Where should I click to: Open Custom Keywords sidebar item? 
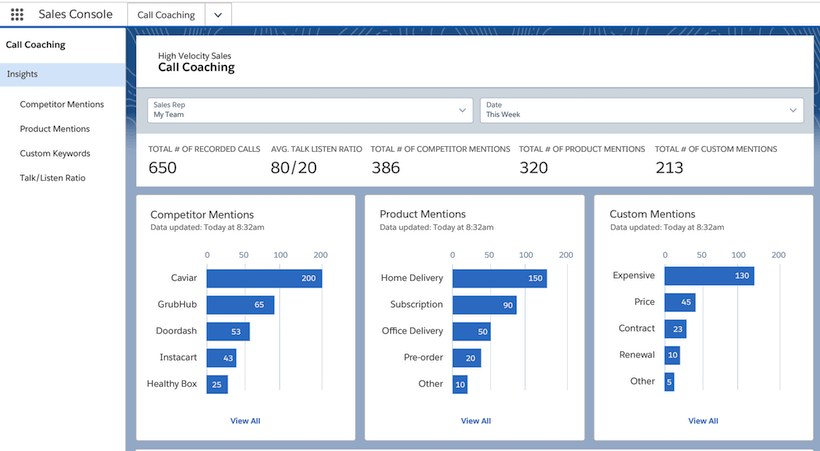coord(55,154)
